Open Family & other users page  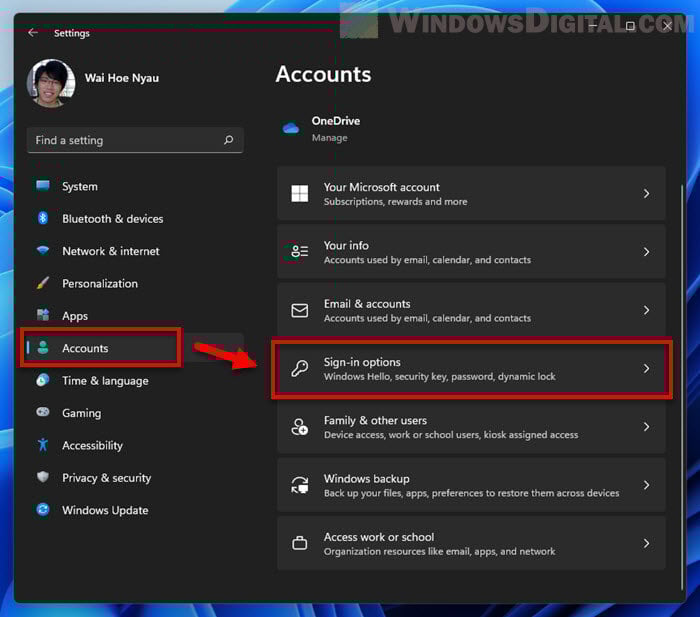(x=471, y=427)
